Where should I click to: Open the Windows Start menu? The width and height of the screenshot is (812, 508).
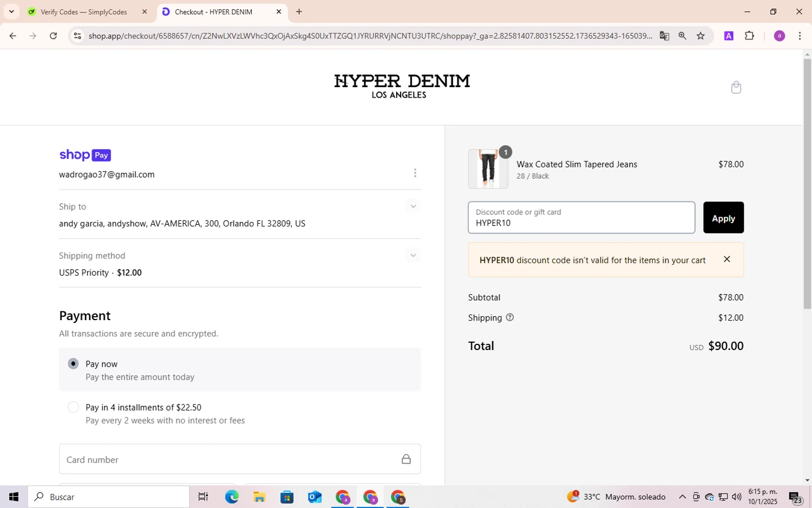click(x=14, y=497)
